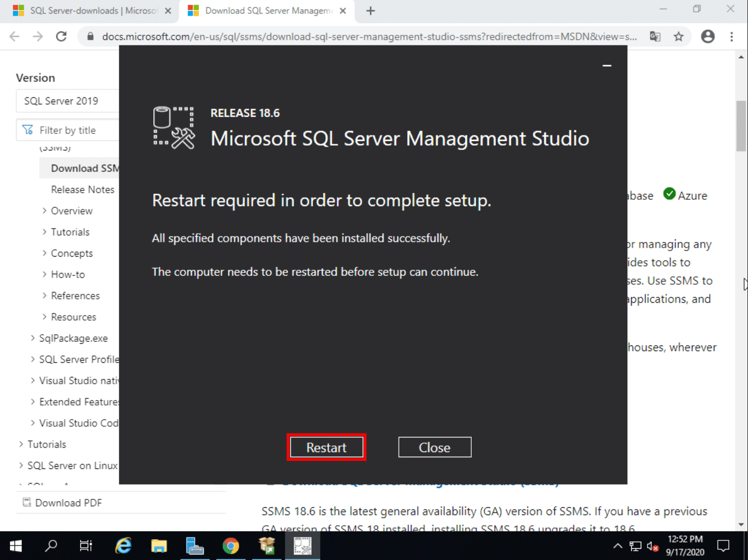
Task: Click the page vertical scrollbar thumb
Action: (x=741, y=126)
